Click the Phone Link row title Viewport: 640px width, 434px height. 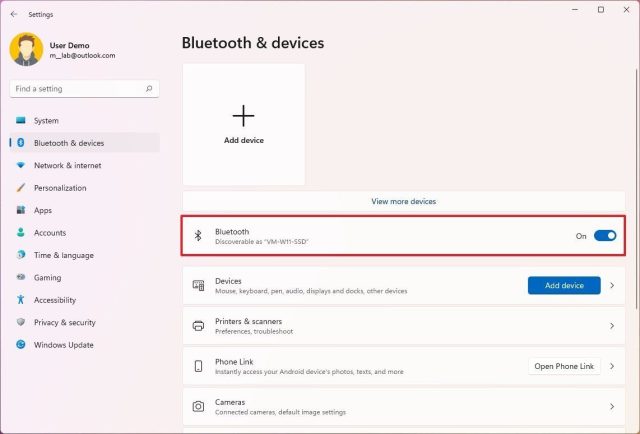click(234, 362)
